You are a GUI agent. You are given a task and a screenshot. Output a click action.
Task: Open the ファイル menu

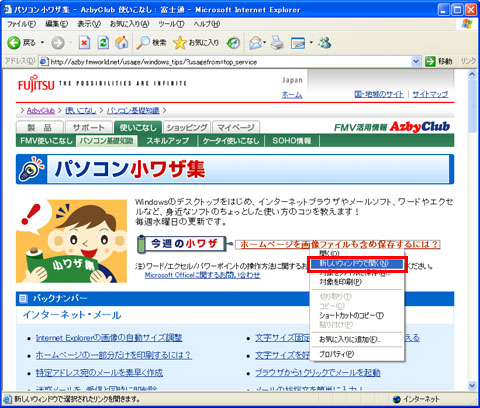click(x=21, y=24)
